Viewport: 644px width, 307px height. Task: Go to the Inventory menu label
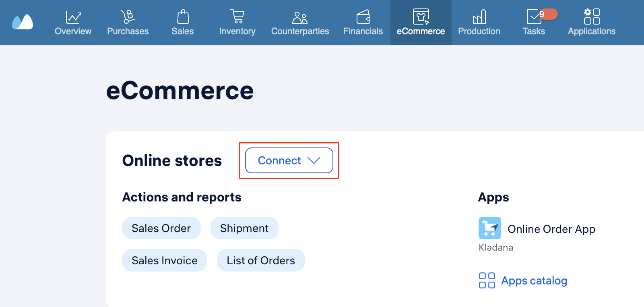tap(237, 31)
